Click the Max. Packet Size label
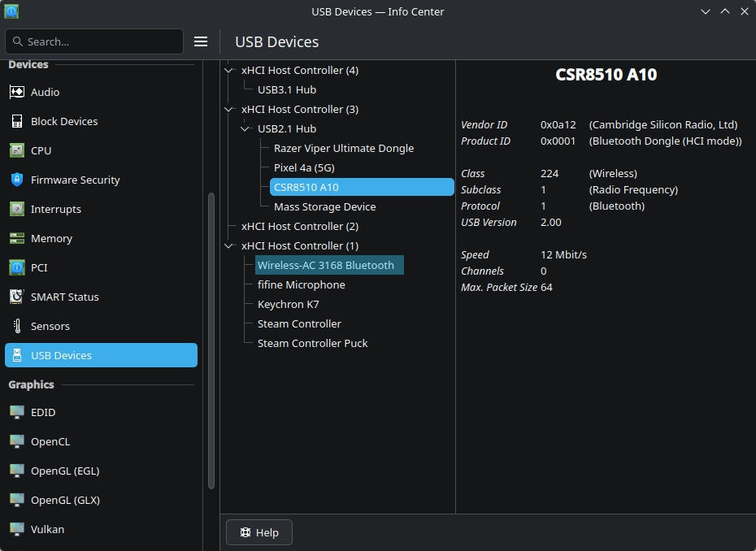 click(498, 288)
